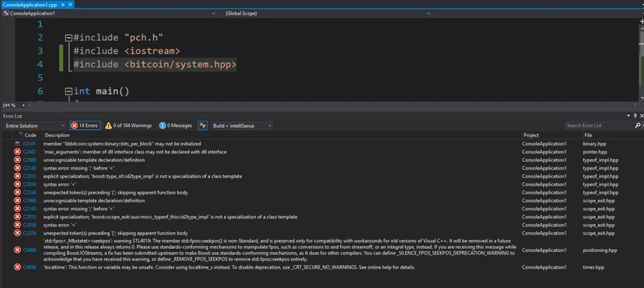Sort by the Project column header
644x288 pixels.
click(530, 135)
